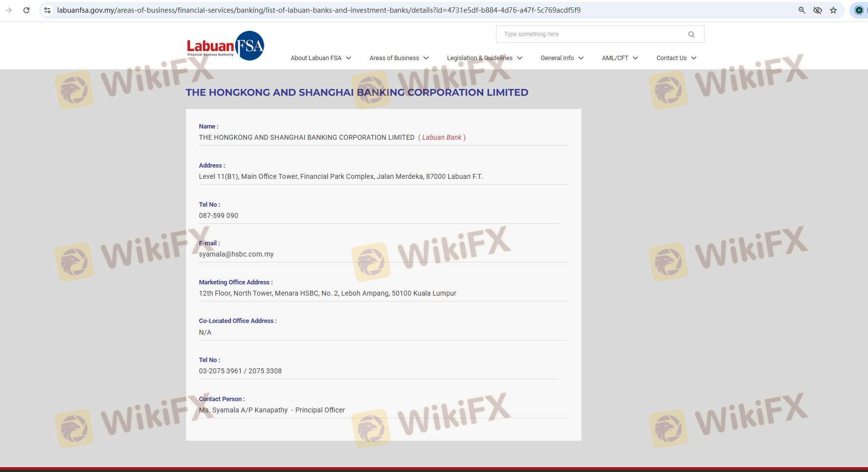Viewport: 868px width, 472px height.
Task: Click the crossed-out eye icon in address bar
Action: pos(817,10)
